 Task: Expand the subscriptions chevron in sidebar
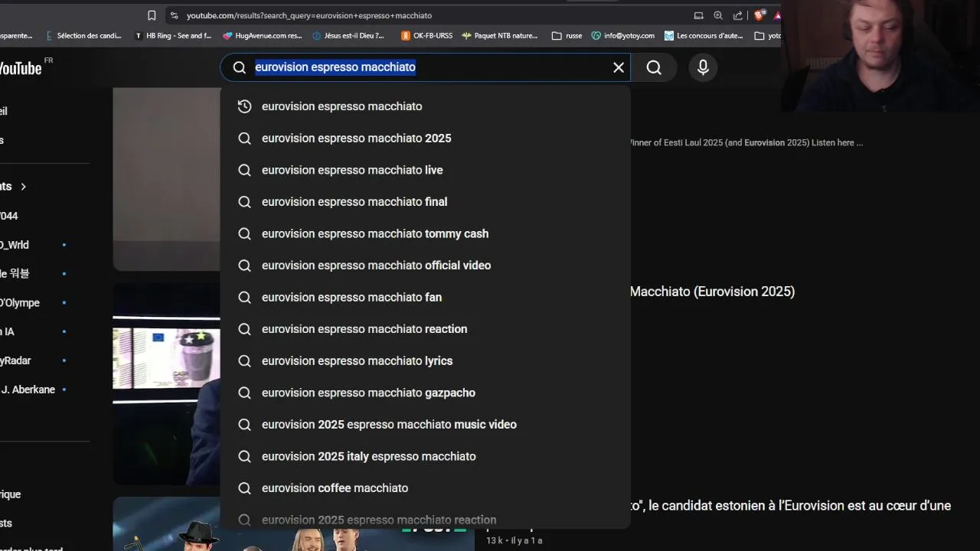point(23,187)
